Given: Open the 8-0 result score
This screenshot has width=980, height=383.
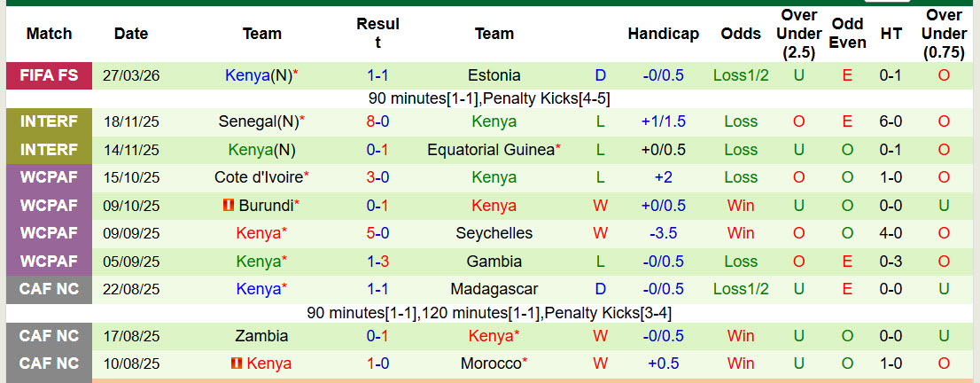Looking at the screenshot, I should [377, 121].
